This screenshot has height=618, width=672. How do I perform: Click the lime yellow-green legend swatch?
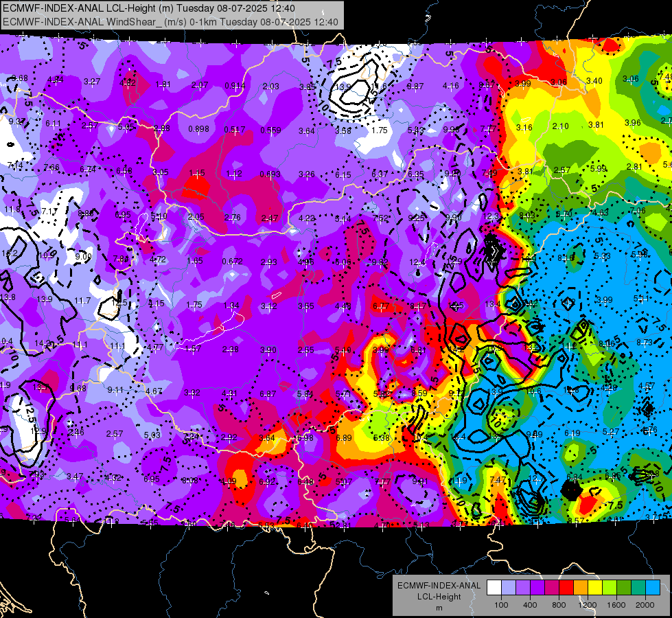click(610, 588)
